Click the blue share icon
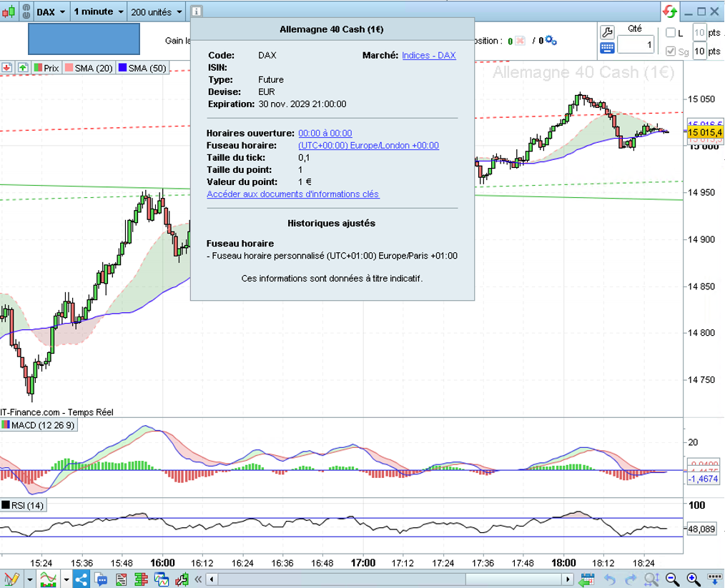Image resolution: width=725 pixels, height=588 pixels. pyautogui.click(x=81, y=579)
